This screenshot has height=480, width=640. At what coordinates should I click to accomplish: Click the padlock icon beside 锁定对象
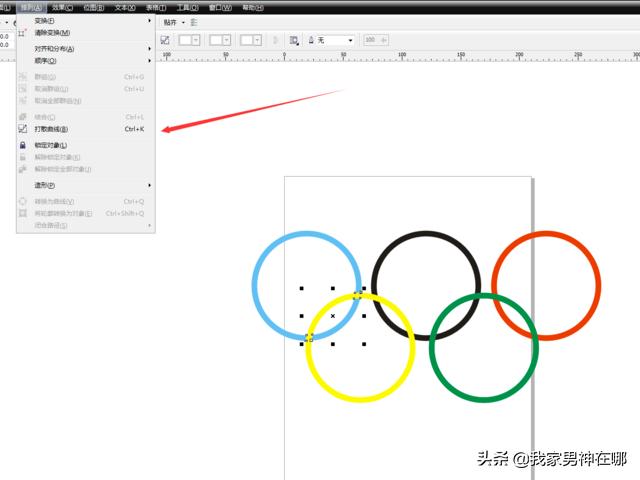[23, 145]
